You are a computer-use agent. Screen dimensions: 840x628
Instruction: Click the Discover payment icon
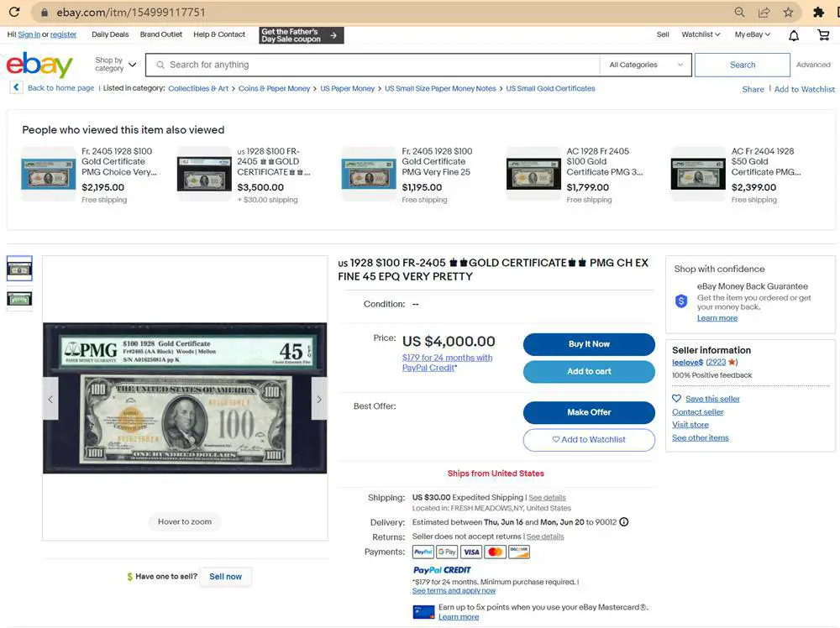click(x=519, y=552)
